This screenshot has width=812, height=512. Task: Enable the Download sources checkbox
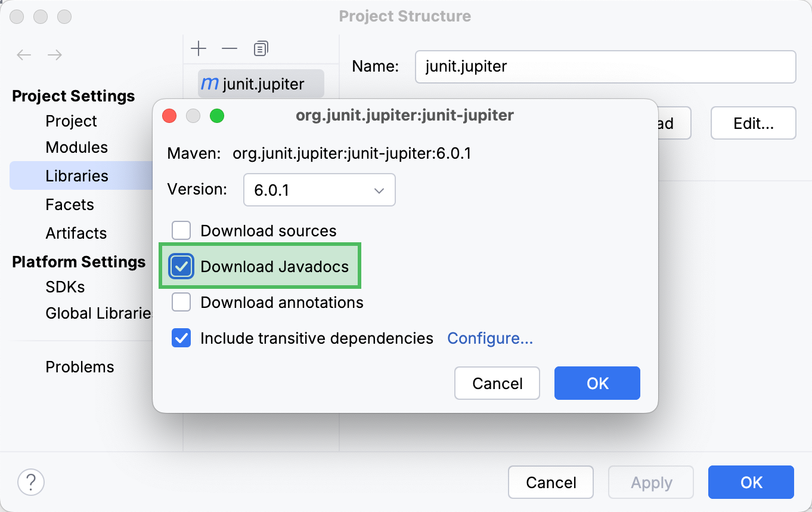pyautogui.click(x=181, y=230)
